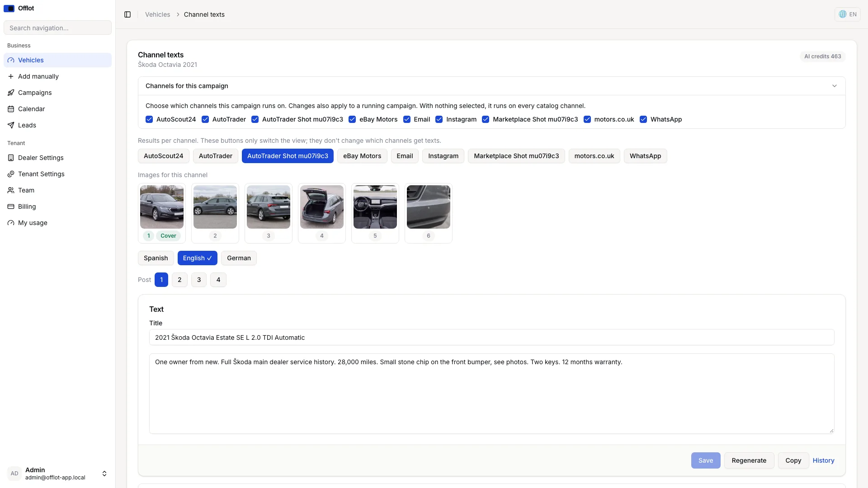Open Dealer Settings
Image resolution: width=868 pixels, height=488 pixels.
click(x=57, y=158)
